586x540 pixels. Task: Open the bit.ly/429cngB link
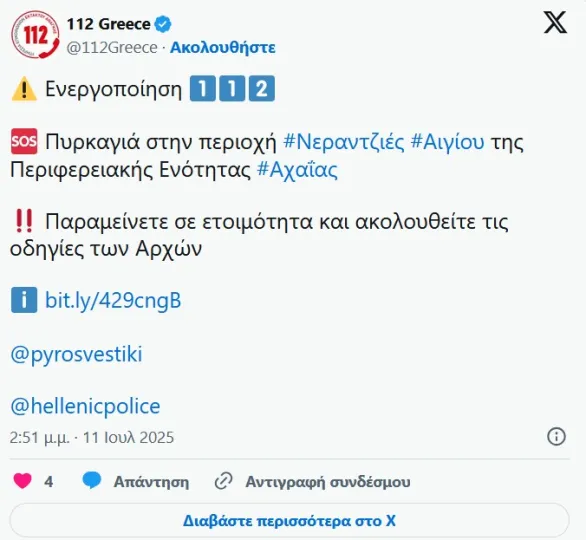[x=113, y=300]
